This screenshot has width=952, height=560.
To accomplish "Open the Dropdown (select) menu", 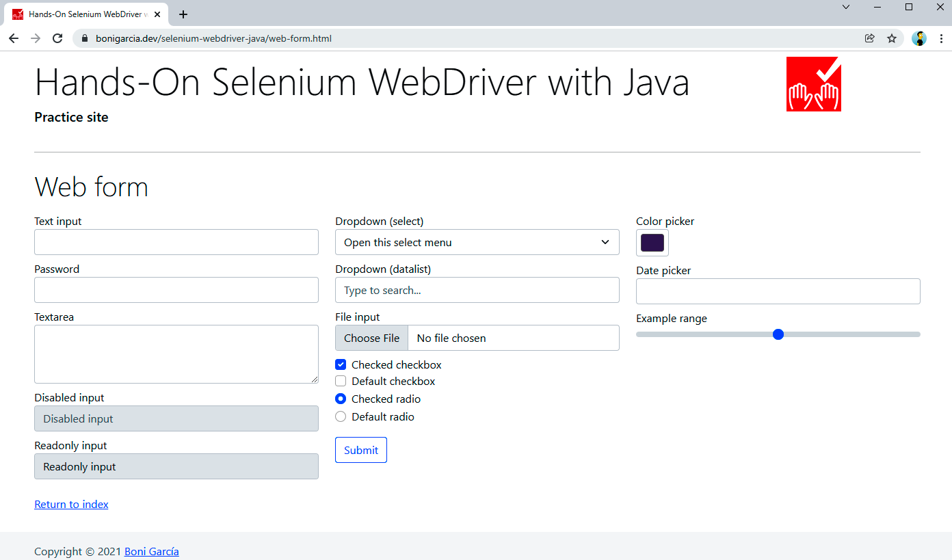I will (477, 242).
